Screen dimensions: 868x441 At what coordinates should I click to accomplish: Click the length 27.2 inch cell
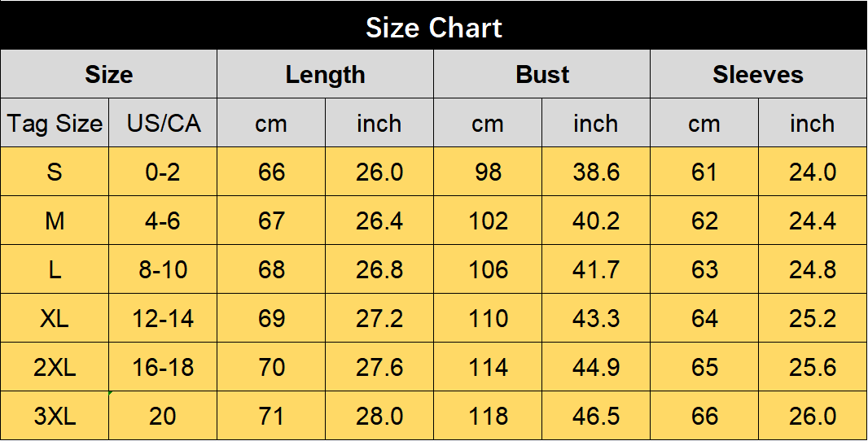tap(379, 318)
